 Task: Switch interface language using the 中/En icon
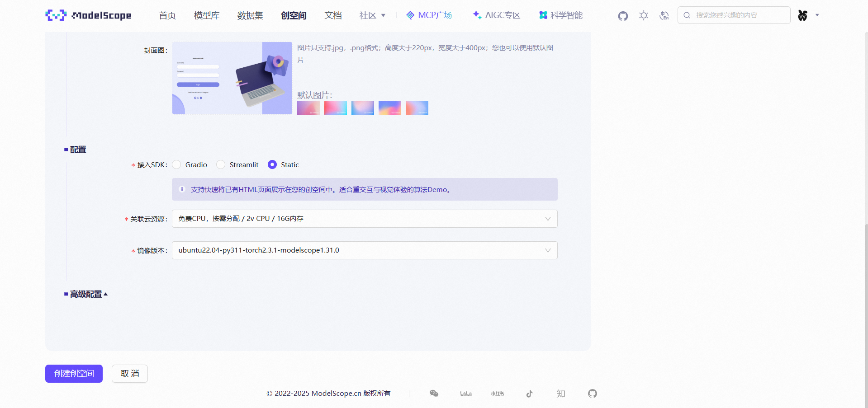(x=664, y=15)
